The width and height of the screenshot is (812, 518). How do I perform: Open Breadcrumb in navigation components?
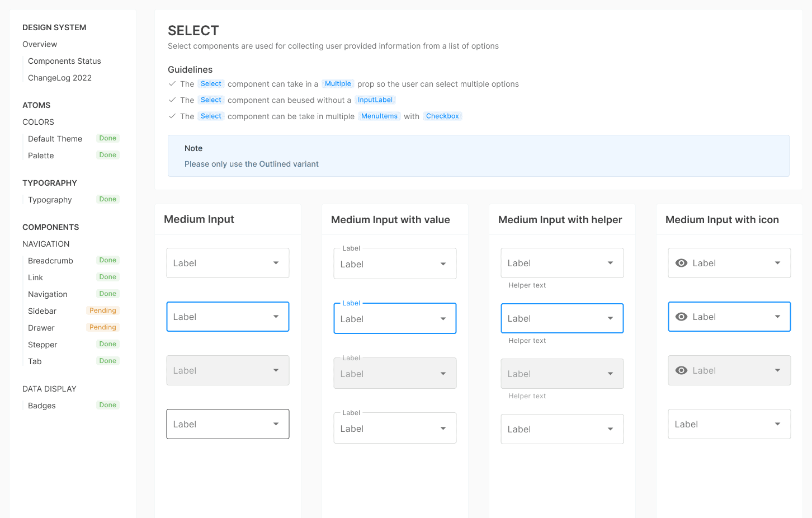point(50,261)
